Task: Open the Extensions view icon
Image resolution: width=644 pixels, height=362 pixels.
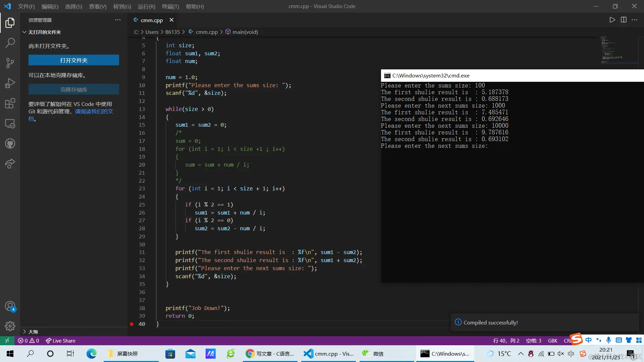Action: coord(10,103)
